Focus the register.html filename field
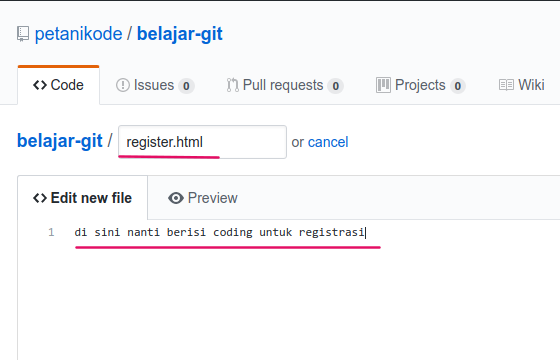This screenshot has height=360, width=560. click(x=202, y=142)
